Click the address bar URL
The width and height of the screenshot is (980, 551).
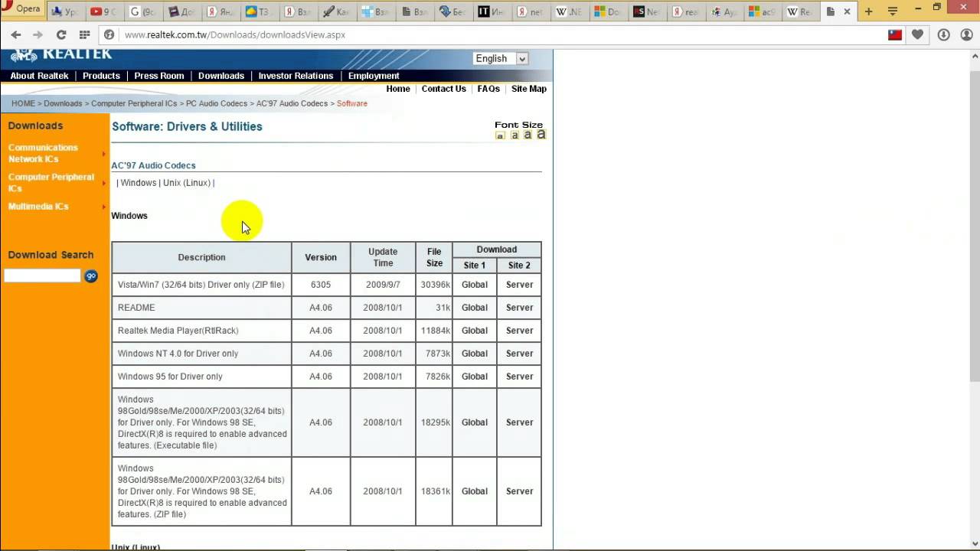(x=234, y=34)
